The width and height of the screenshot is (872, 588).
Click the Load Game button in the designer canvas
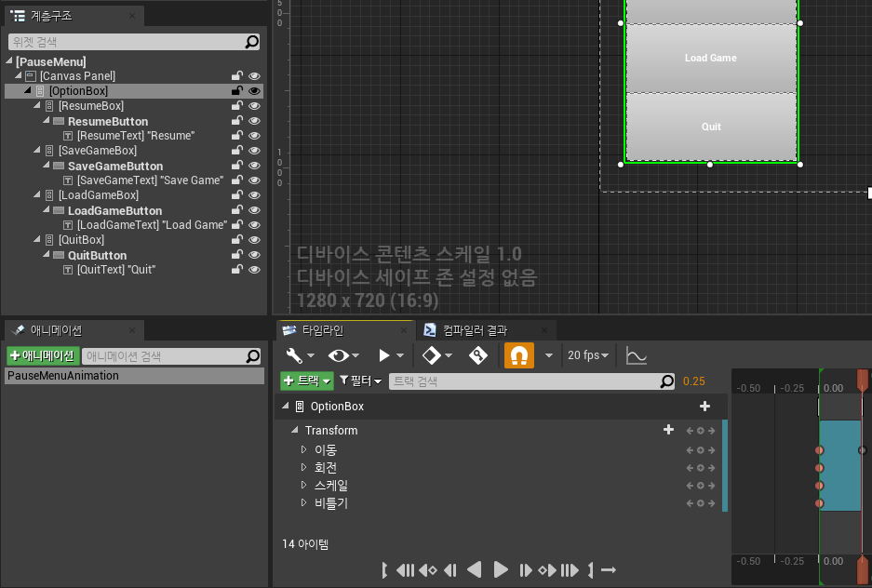(x=711, y=58)
